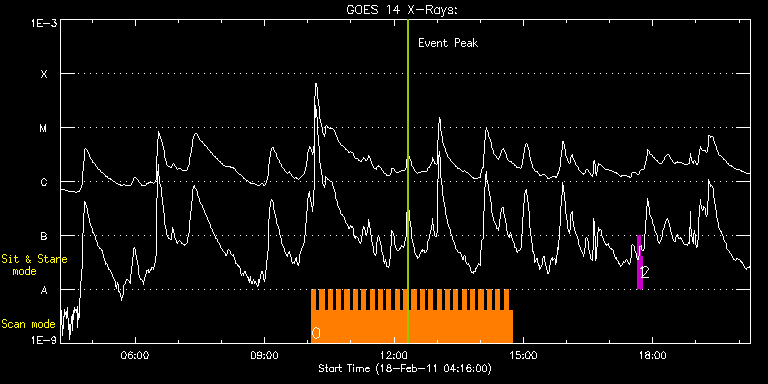Click the green Event Peak vertical line
This screenshot has width=768, height=384.
click(408, 181)
